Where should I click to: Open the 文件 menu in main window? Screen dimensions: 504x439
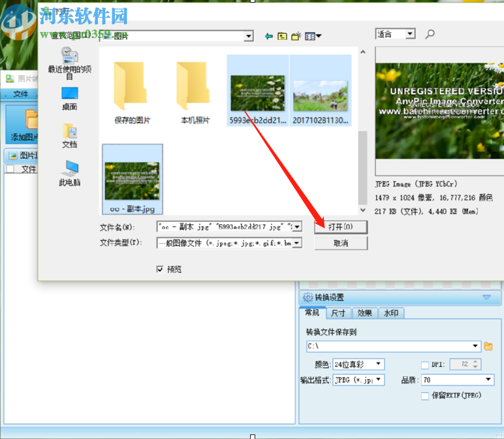click(20, 94)
